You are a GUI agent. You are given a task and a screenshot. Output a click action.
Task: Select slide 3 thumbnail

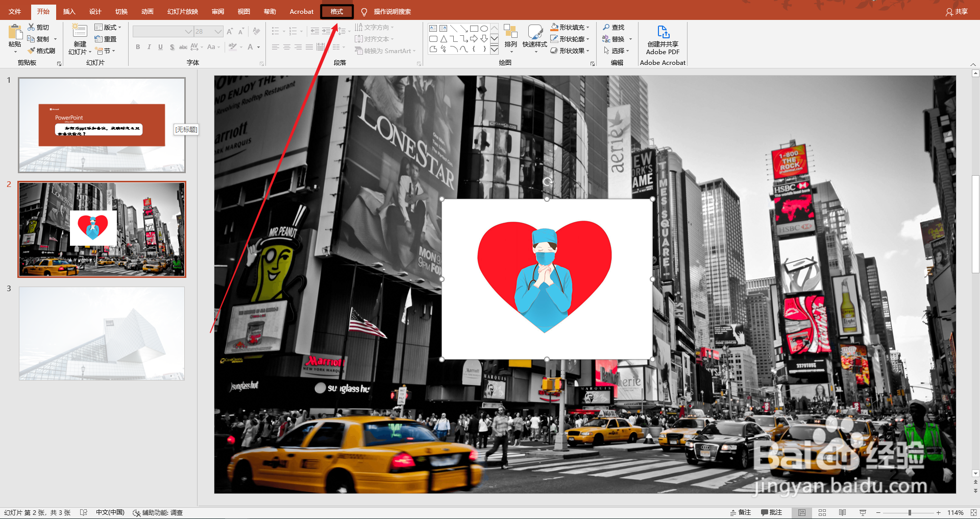(x=102, y=333)
